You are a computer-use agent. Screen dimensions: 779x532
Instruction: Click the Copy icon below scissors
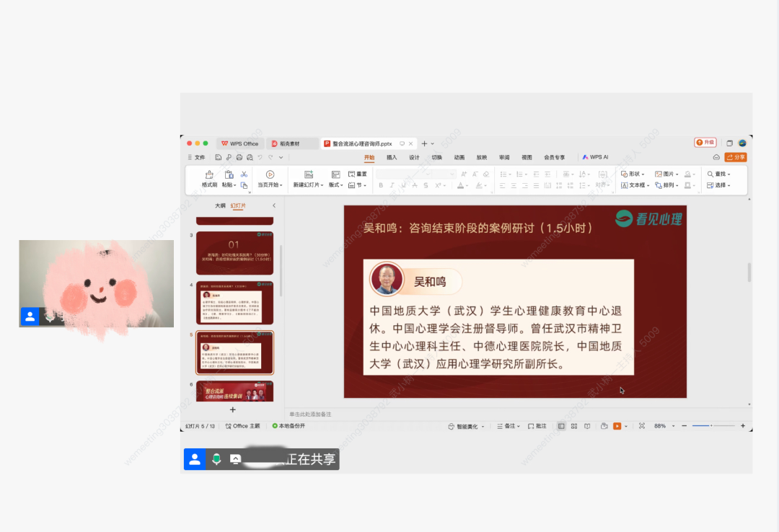click(244, 185)
